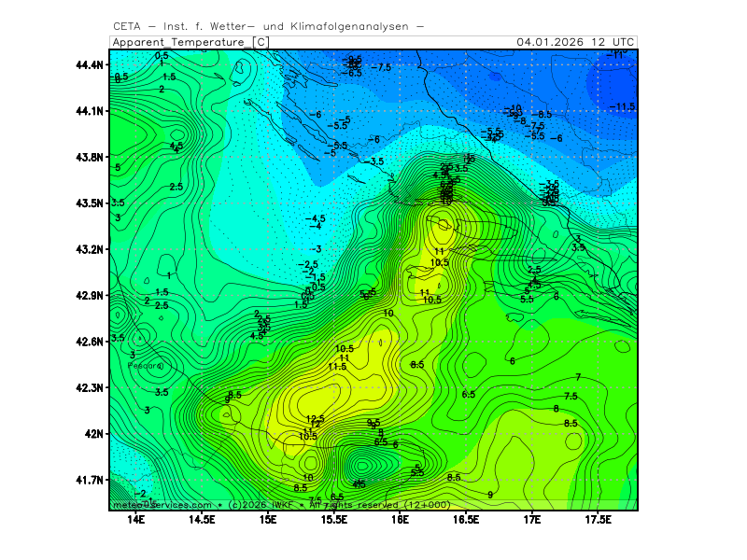747x560 pixels.
Task: Click the -11.5 contour value label
Action: (622, 107)
